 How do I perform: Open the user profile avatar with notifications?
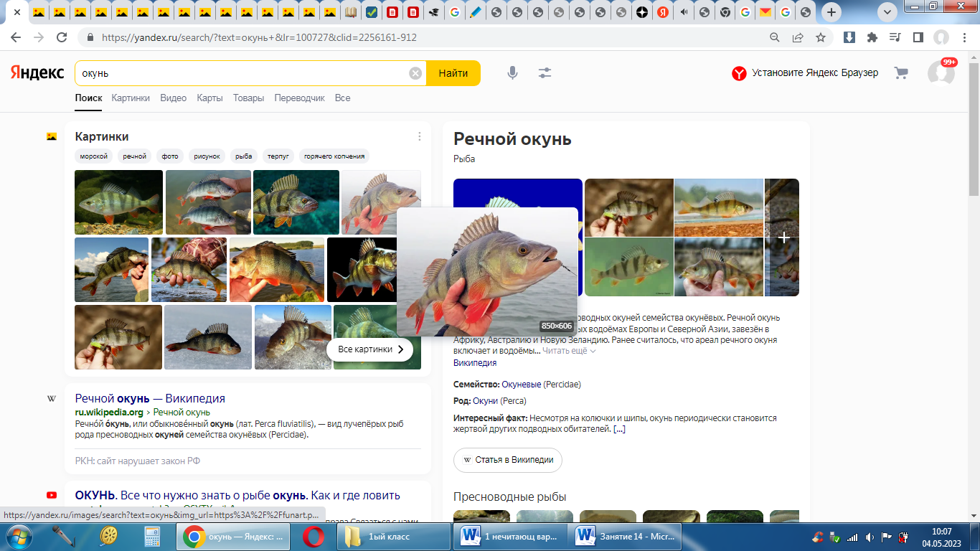click(941, 73)
